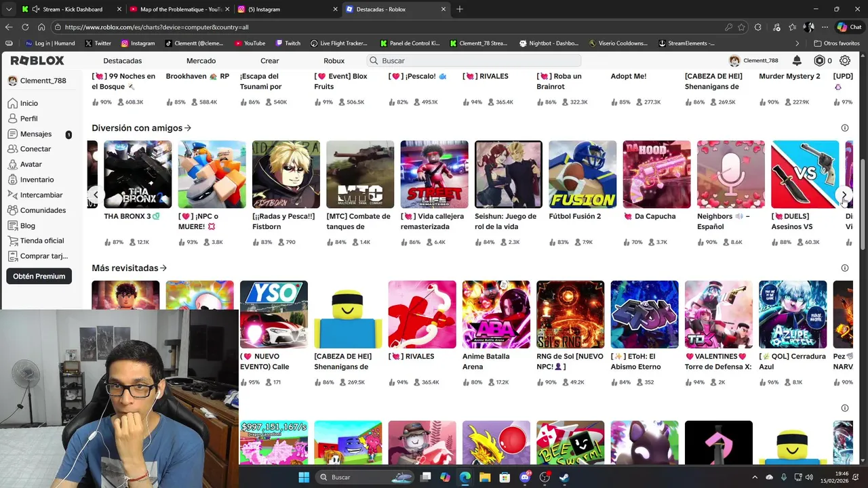Open Steam from the taskbar
The width and height of the screenshot is (868, 488).
click(564, 477)
